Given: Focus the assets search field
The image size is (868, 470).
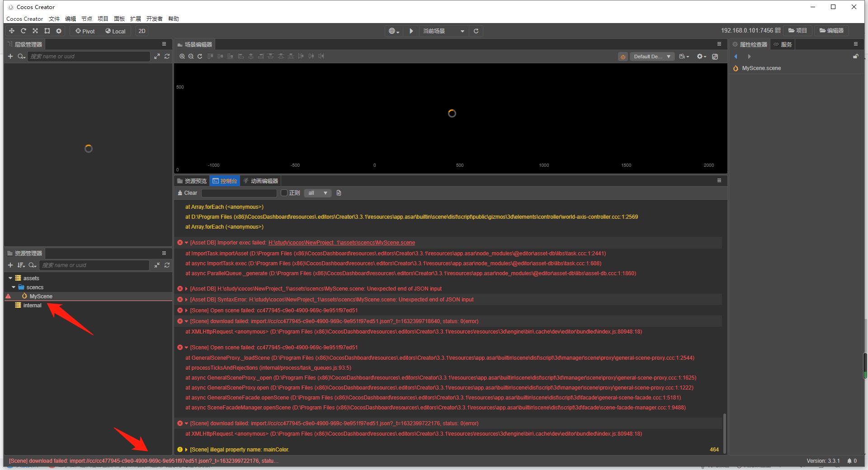Looking at the screenshot, I should (94, 265).
